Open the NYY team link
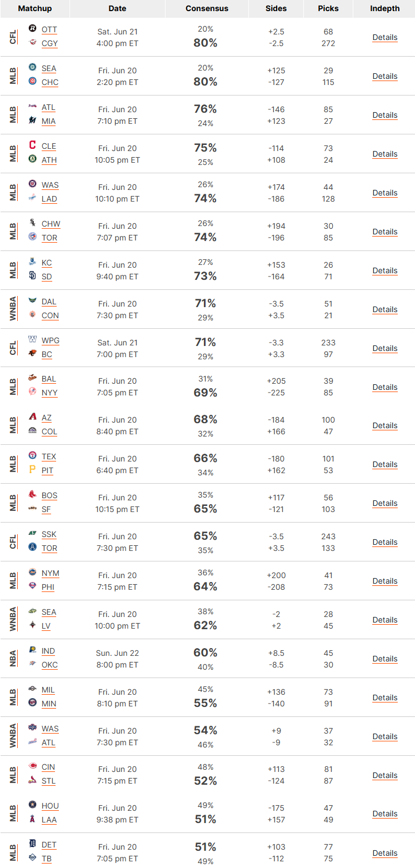The height and width of the screenshot is (868, 415). (x=49, y=393)
